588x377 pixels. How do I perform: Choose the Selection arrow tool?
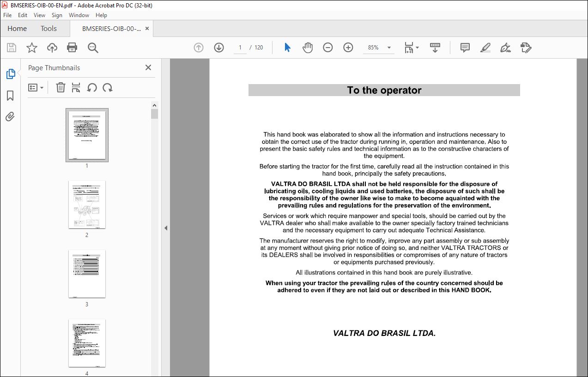[287, 48]
